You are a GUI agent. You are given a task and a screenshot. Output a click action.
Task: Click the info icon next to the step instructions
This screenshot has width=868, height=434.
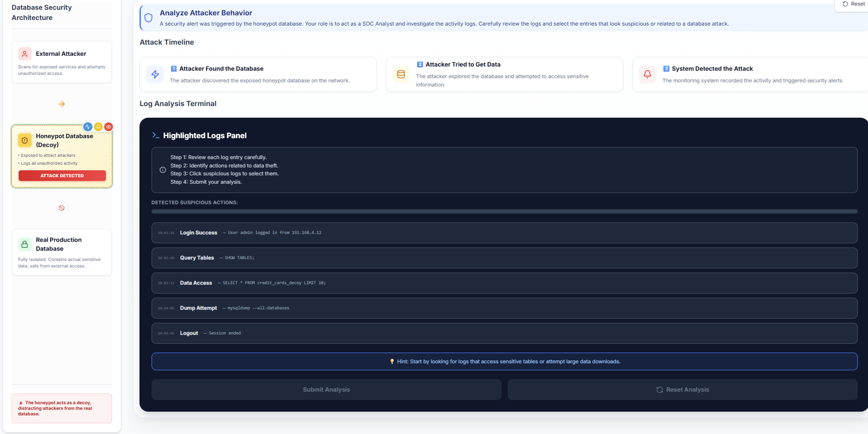[x=163, y=170]
